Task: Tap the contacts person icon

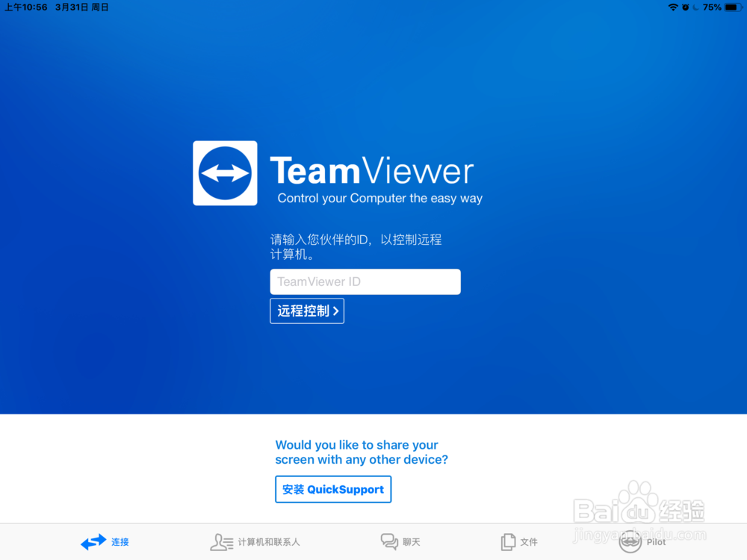Action: point(222,542)
